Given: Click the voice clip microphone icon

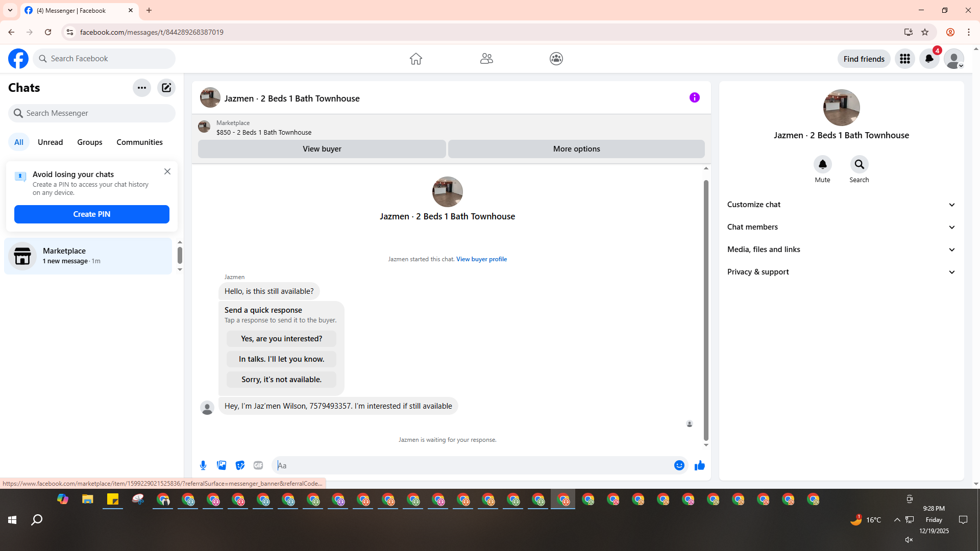Looking at the screenshot, I should (203, 465).
